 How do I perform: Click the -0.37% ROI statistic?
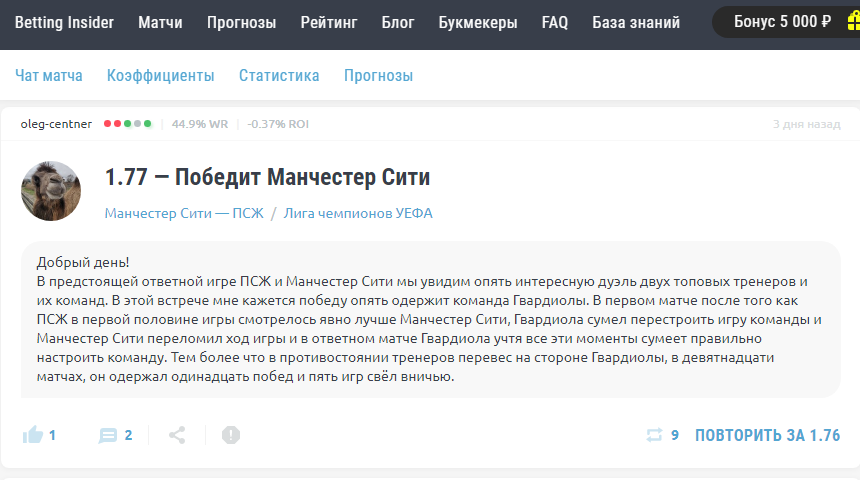[278, 124]
